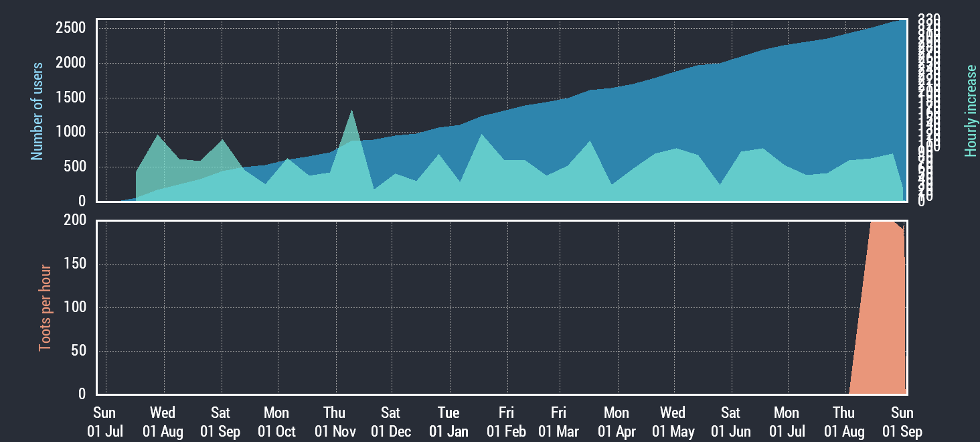Image resolution: width=980 pixels, height=442 pixels.
Task: Click the 'Sat 01 Jun' date label
Action: point(731,422)
